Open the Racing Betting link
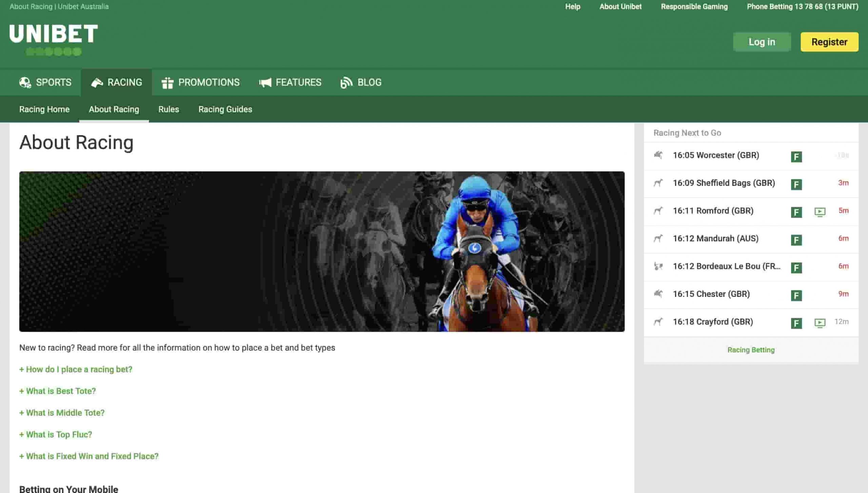 tap(751, 350)
